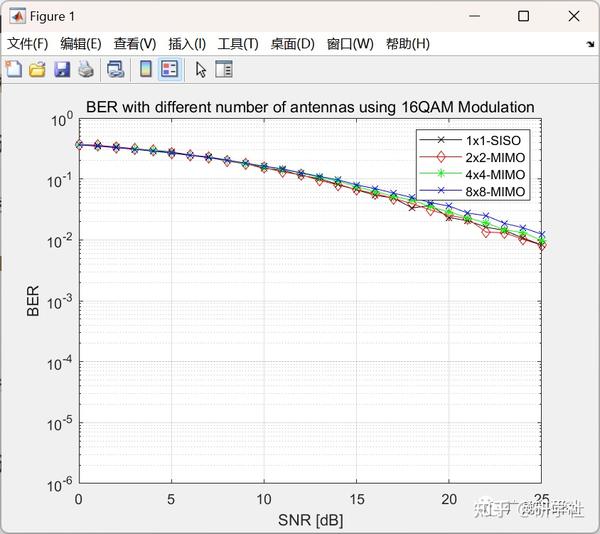This screenshot has height=534, width=600.
Task: Click the dock figure arrow at menu bar right
Action: pos(590,44)
